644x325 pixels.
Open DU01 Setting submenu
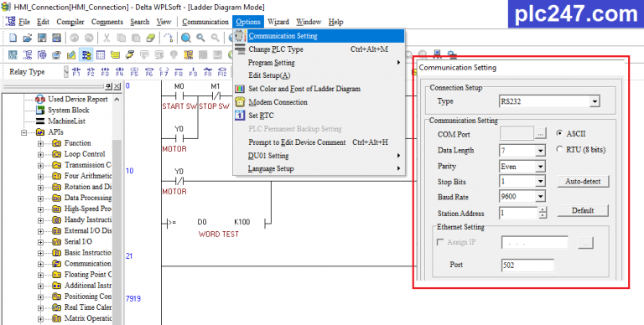319,156
